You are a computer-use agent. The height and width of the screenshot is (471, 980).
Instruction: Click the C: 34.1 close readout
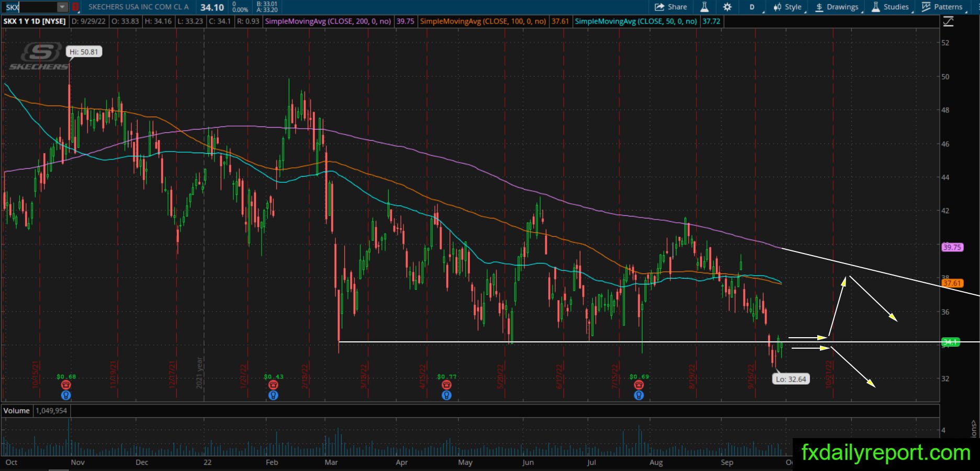tap(220, 21)
